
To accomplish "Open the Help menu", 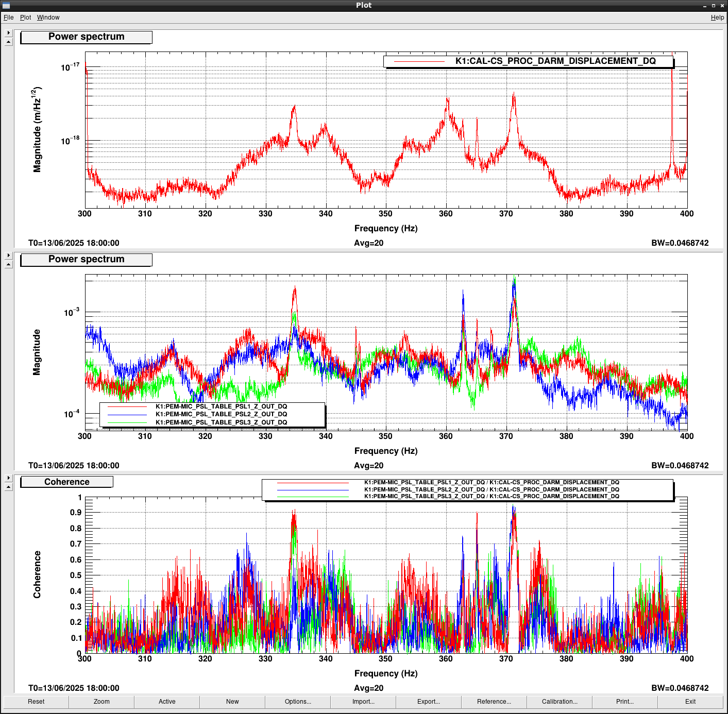I will coord(717,18).
